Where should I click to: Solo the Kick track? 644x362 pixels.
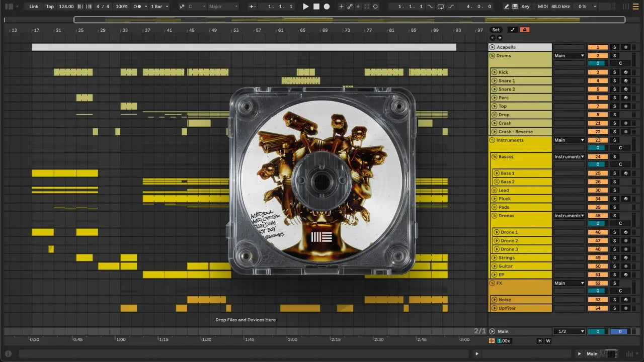[614, 72]
